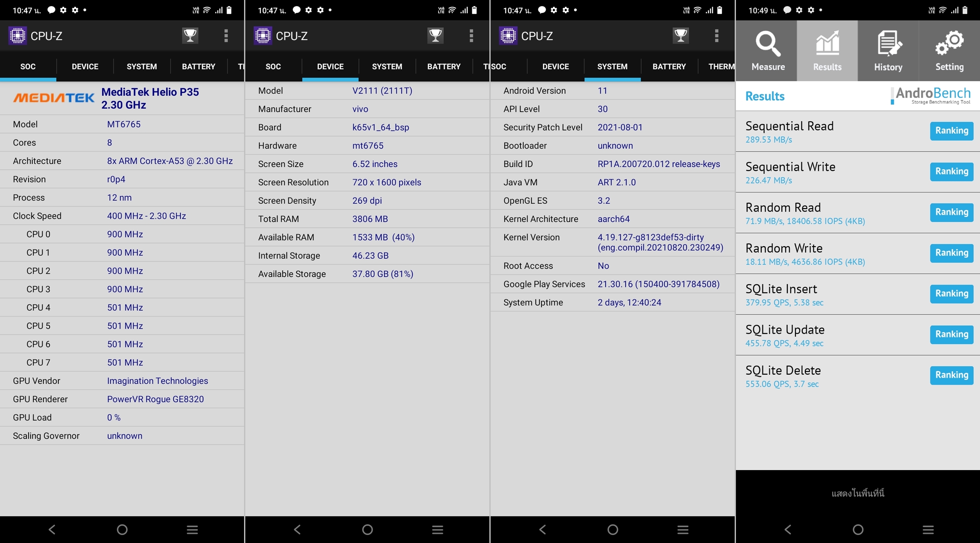The height and width of the screenshot is (543, 980).
Task: Tap Scaling Governor unknown value
Action: coord(125,436)
